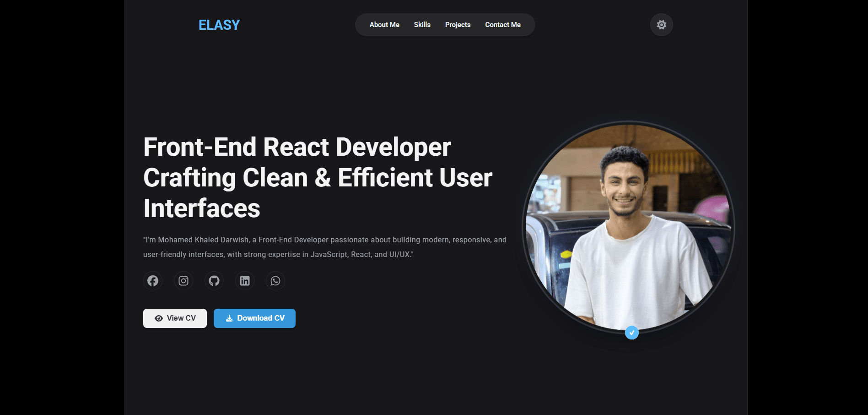Click the ELASY logo
This screenshot has height=415, width=868.
[x=219, y=25]
